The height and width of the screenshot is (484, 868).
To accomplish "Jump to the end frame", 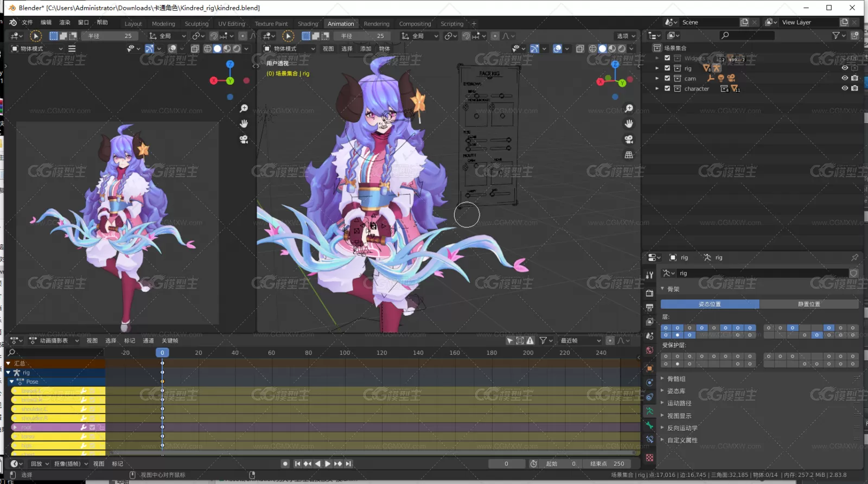I will [348, 464].
